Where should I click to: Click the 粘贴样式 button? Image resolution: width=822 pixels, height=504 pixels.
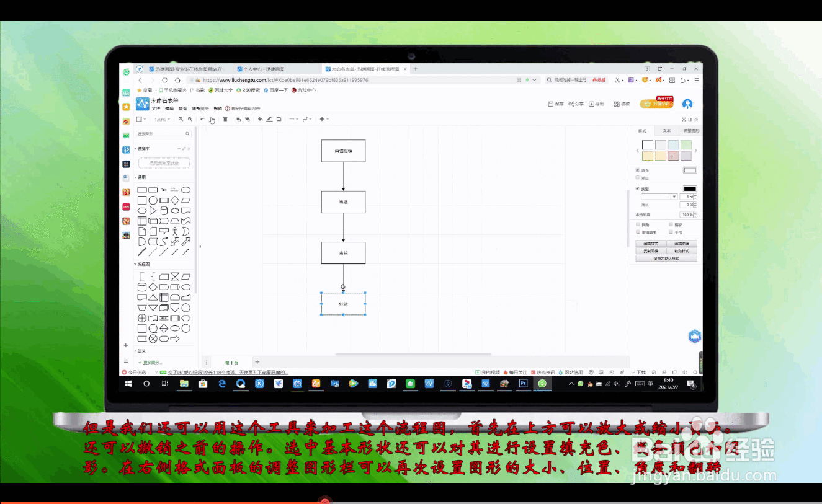click(x=682, y=250)
